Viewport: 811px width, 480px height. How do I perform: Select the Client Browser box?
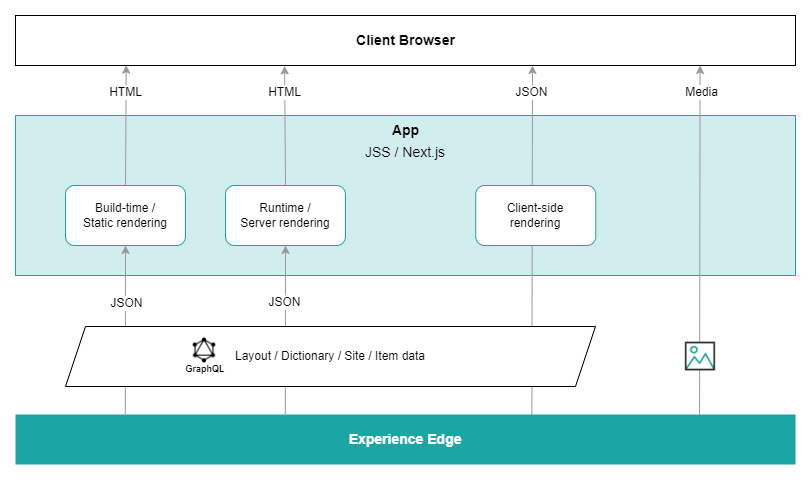tap(406, 40)
